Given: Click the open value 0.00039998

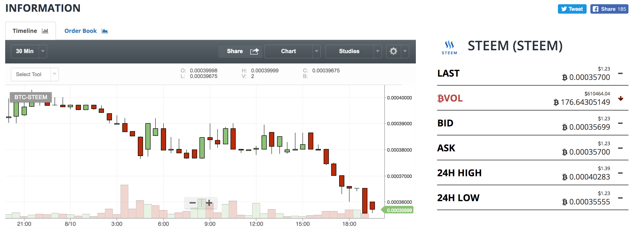Looking at the screenshot, I should tap(203, 71).
